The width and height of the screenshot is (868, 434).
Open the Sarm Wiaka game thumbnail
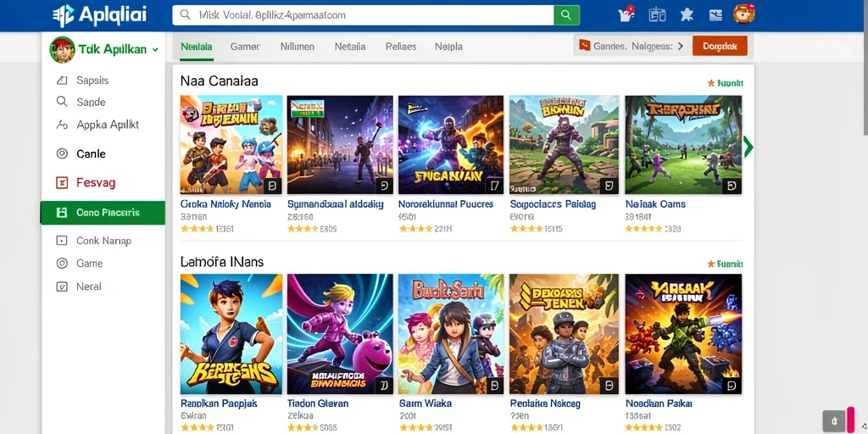tap(451, 334)
